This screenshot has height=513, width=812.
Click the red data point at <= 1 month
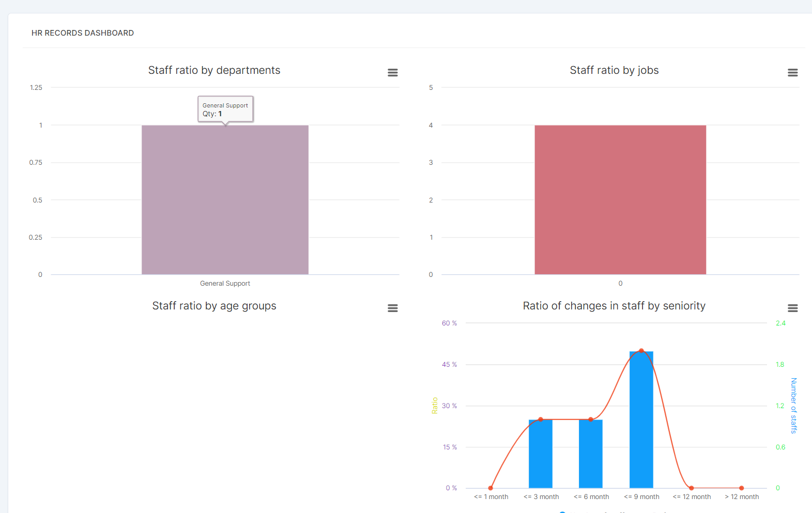pos(491,488)
